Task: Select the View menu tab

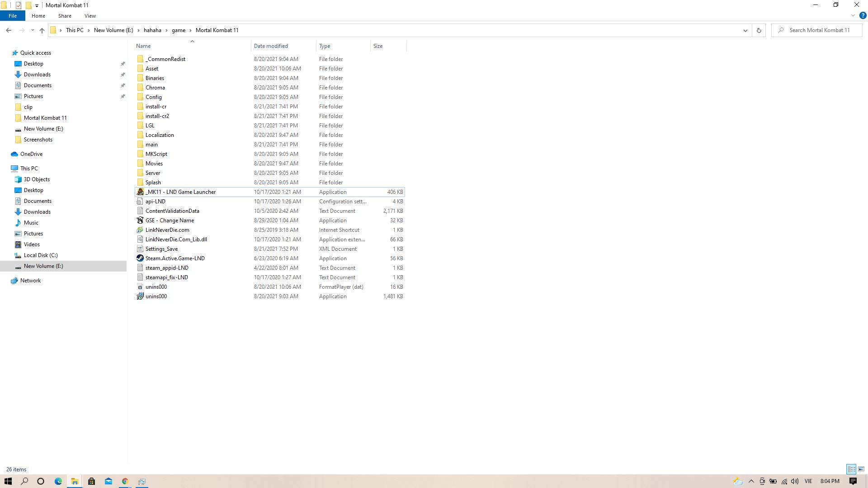Action: pyautogui.click(x=90, y=15)
